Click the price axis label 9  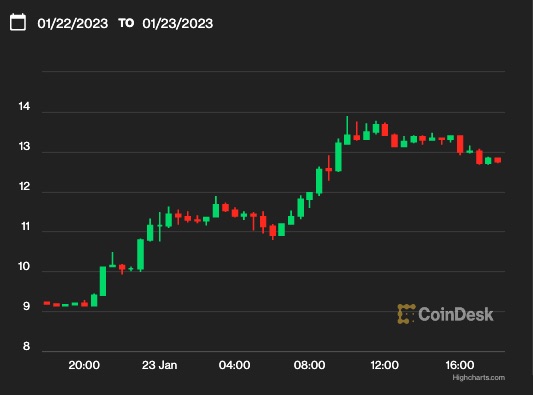point(26,306)
